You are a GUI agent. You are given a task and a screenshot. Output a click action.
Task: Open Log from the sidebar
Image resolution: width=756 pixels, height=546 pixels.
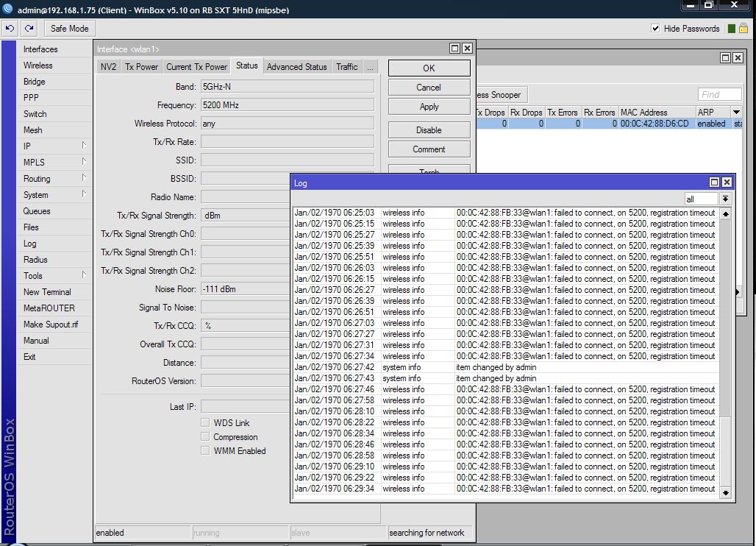(54, 243)
